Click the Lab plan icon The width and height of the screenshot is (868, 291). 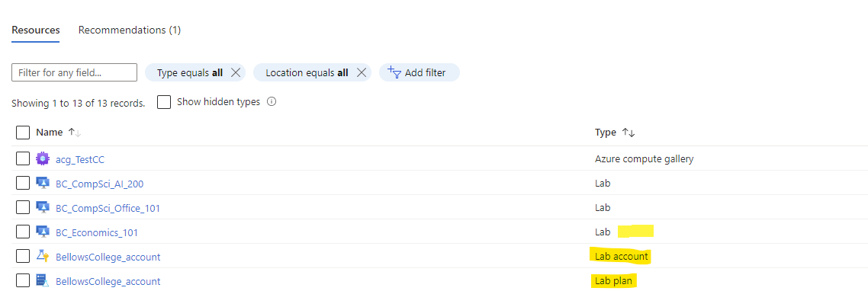43,281
